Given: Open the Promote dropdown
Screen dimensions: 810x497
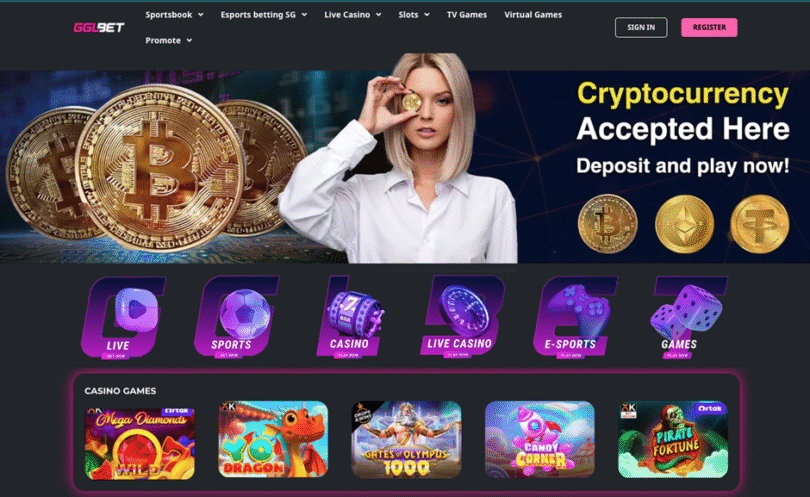Looking at the screenshot, I should tap(168, 40).
